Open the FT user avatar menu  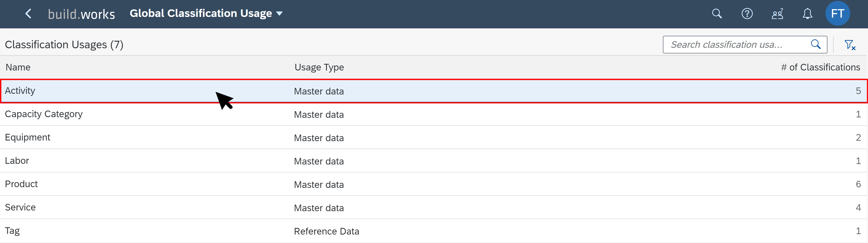[x=837, y=13]
